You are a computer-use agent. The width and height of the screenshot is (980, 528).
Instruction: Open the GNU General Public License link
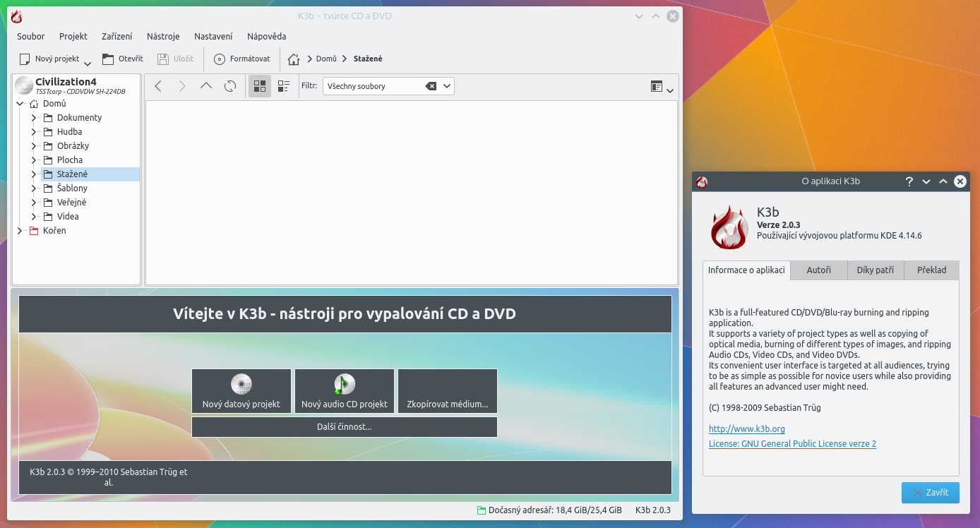pos(792,444)
